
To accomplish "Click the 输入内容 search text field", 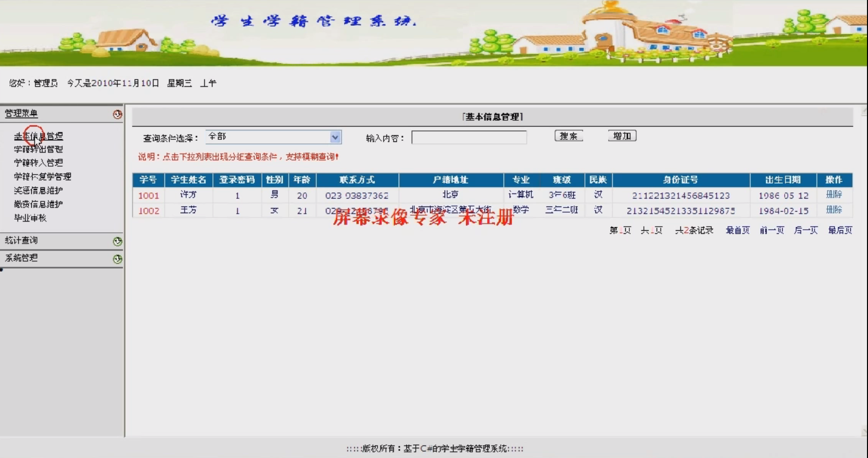I will click(469, 137).
